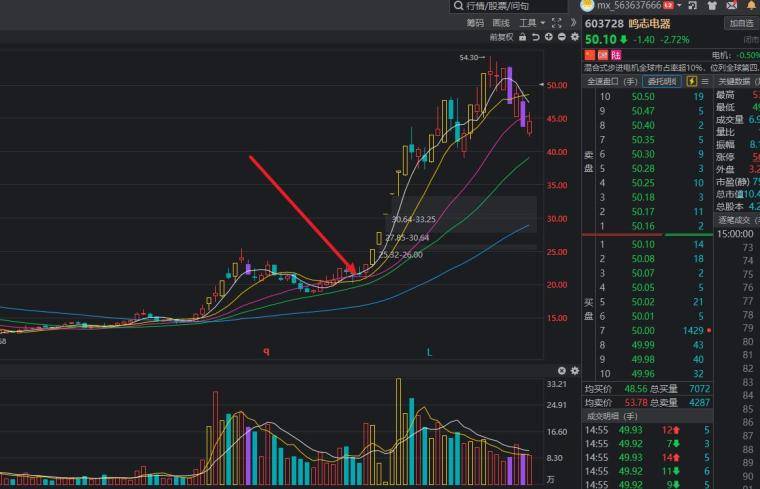Image resolution: width=760 pixels, height=489 pixels.
Task: Open the company news headline ticker
Action: point(671,67)
